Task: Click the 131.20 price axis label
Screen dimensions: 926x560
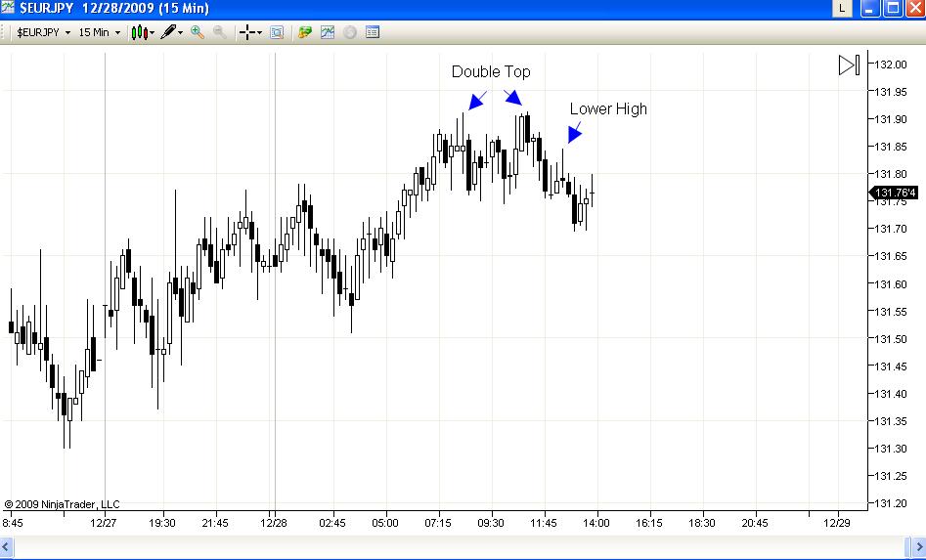Action: coord(891,503)
